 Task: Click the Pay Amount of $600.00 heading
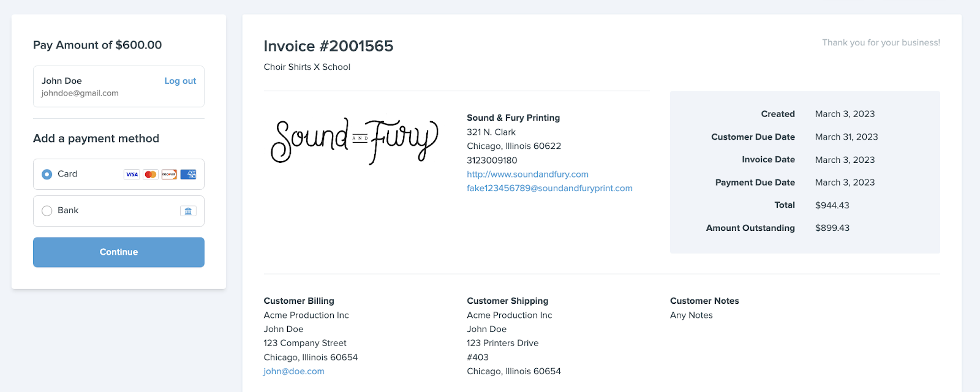pyautogui.click(x=97, y=45)
